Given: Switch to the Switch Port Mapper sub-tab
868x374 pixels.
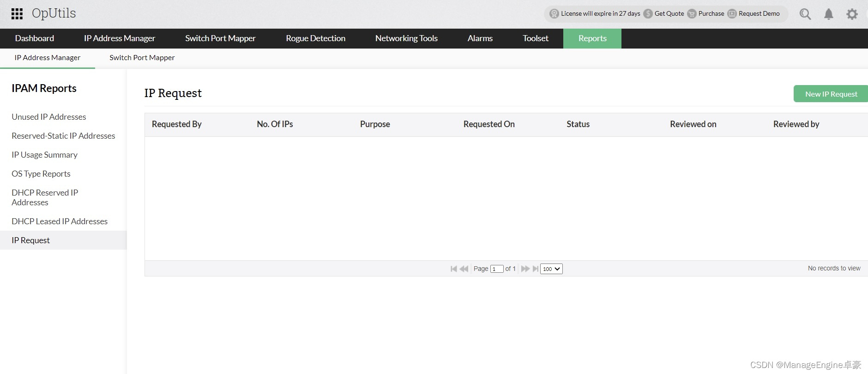Looking at the screenshot, I should pos(142,58).
